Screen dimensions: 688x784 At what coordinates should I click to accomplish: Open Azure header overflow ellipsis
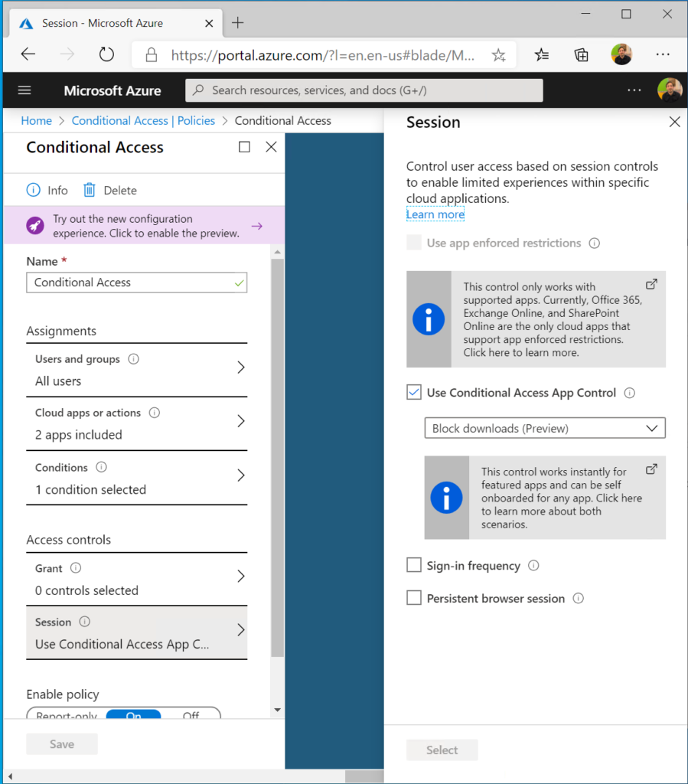pos(634,90)
